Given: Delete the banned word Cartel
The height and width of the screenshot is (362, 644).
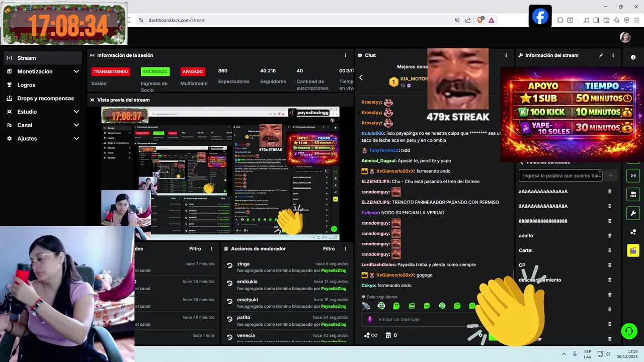Looking at the screenshot, I should (x=610, y=250).
